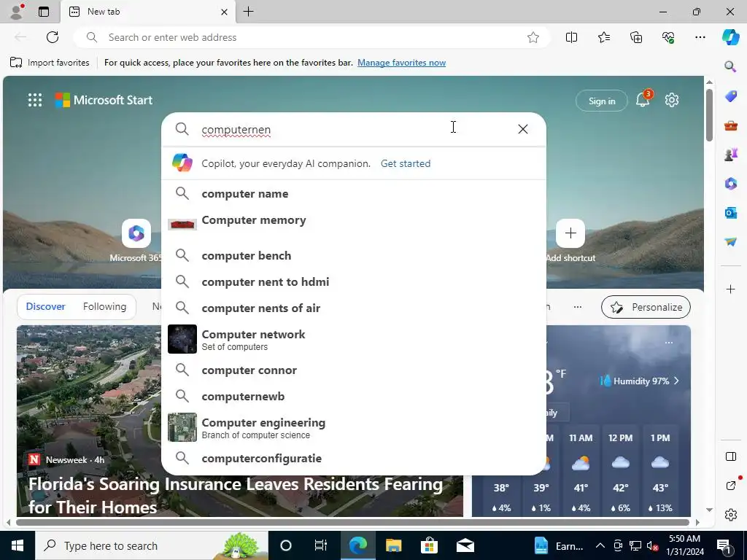Open the Mail app in taskbar
The height and width of the screenshot is (560, 747).
coord(465,545)
